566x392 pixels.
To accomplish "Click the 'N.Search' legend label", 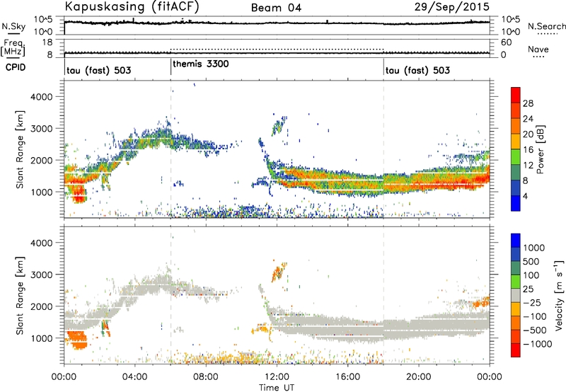I will coord(547,26).
